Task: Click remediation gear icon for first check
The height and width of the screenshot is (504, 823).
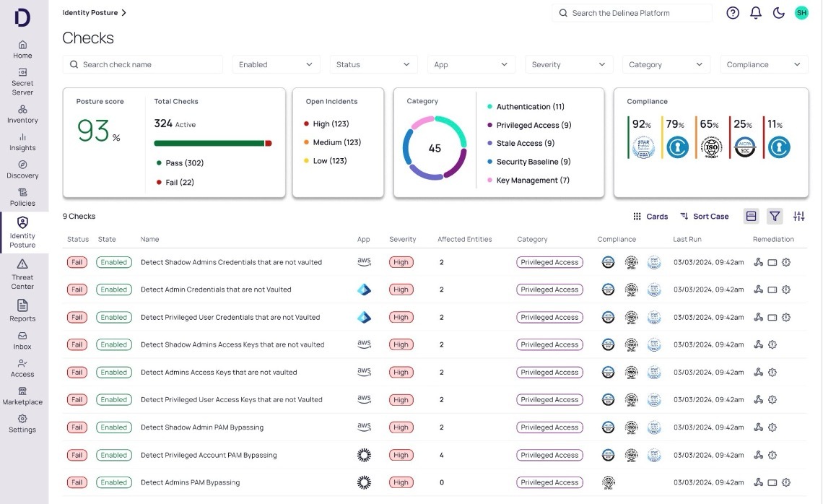Action: 786,262
